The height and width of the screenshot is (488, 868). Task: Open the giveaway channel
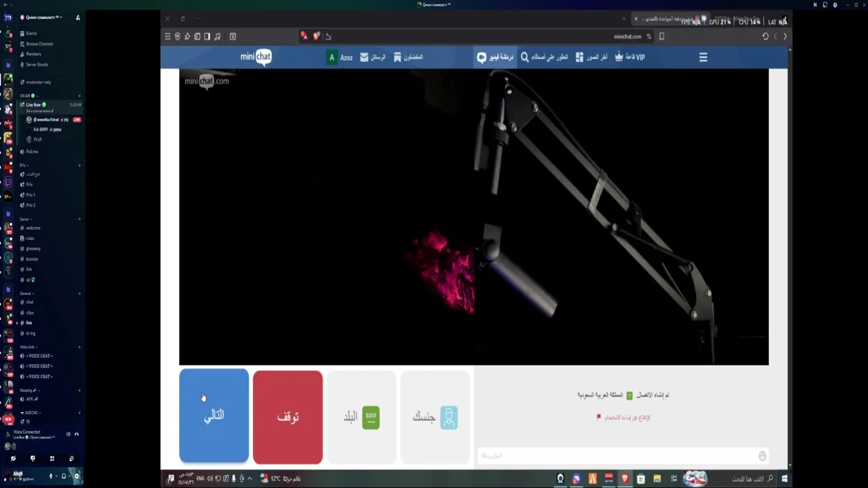(33, 249)
